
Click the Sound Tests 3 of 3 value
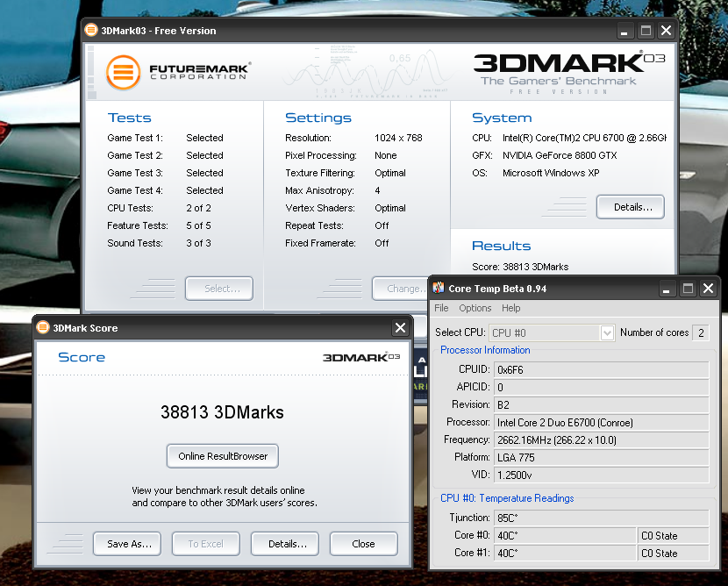tap(199, 243)
